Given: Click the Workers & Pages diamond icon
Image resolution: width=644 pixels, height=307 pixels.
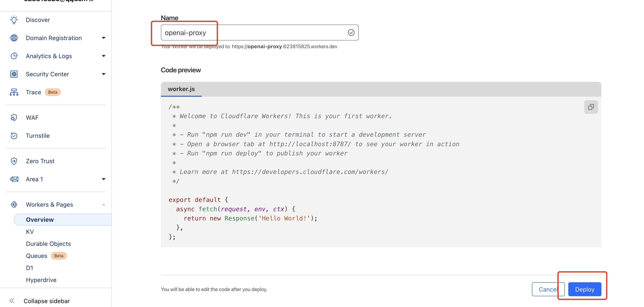Looking at the screenshot, I should click(14, 205).
